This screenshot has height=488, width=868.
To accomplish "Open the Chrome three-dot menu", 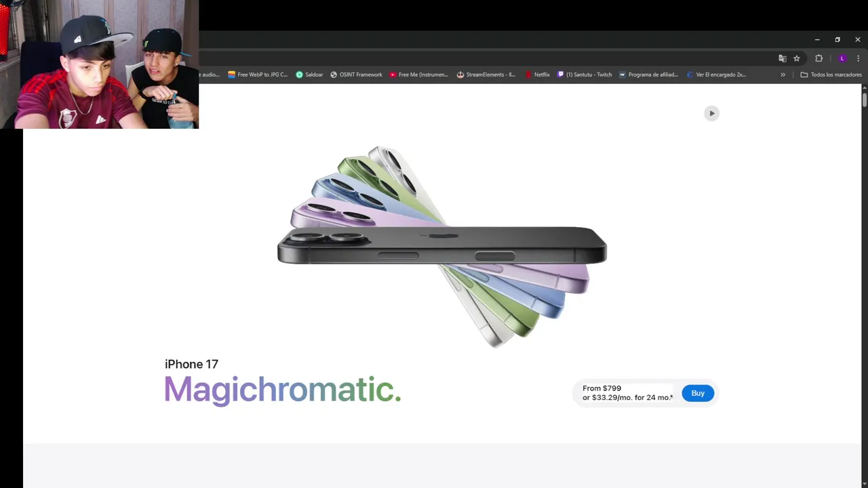I will pyautogui.click(x=858, y=58).
